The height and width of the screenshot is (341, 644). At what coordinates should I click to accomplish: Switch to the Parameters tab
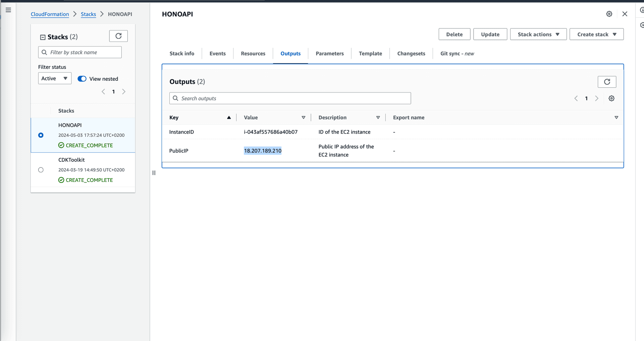pos(330,54)
